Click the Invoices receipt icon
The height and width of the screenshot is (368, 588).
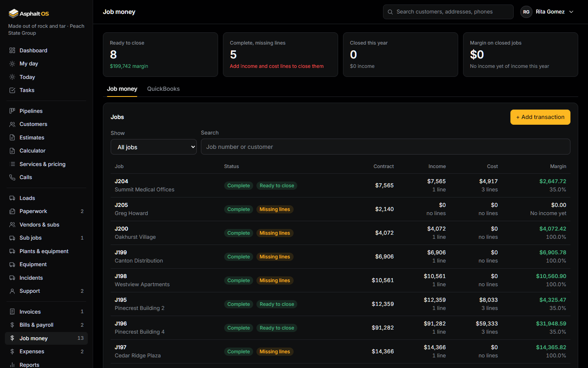click(12, 312)
